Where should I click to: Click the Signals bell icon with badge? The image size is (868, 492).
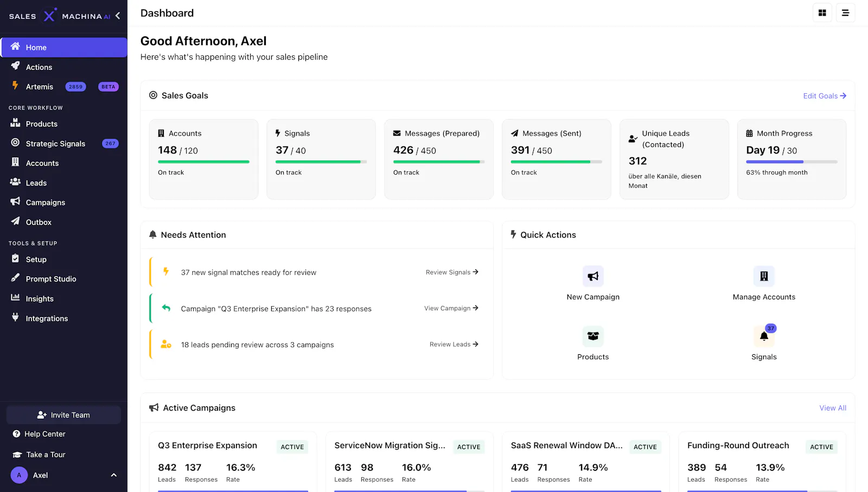pyautogui.click(x=764, y=336)
